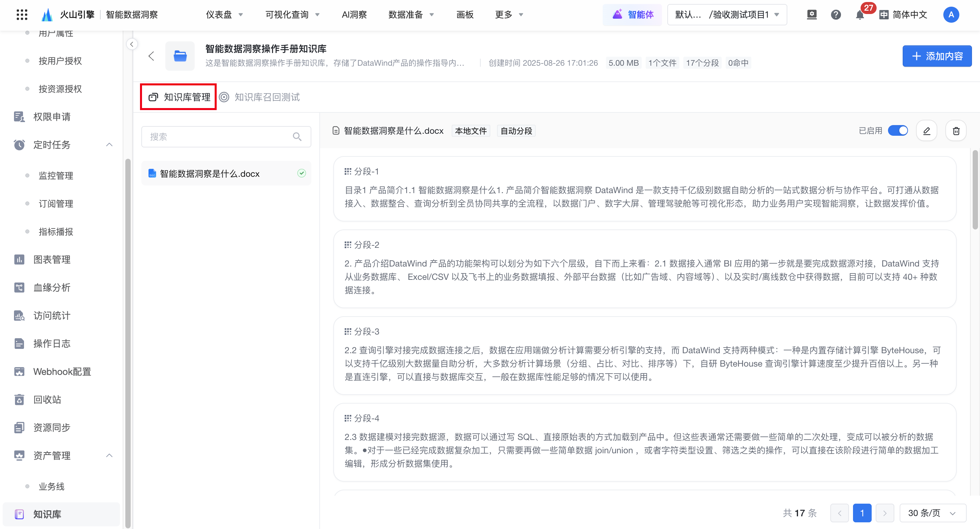Click the edit pencil icon for document
980x529 pixels.
tap(926, 131)
